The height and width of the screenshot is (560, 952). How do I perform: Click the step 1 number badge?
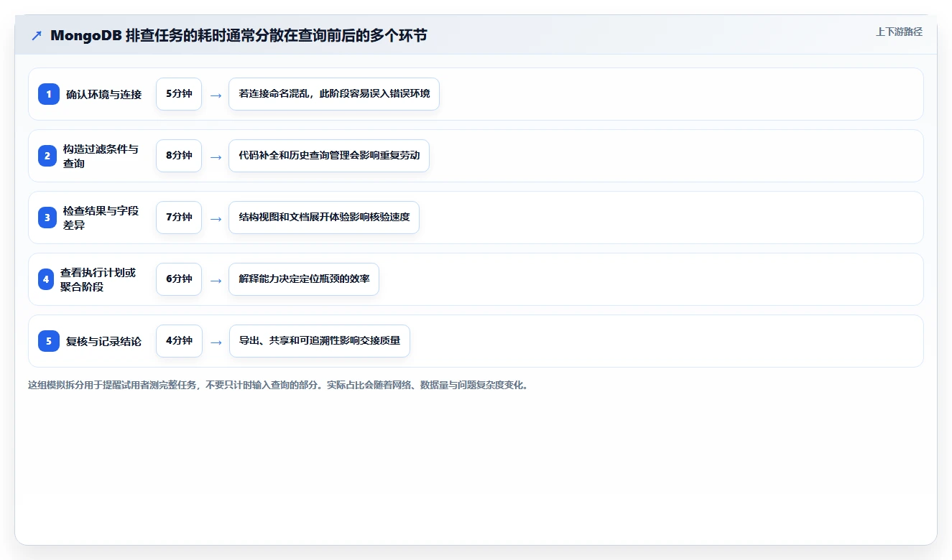coord(49,94)
